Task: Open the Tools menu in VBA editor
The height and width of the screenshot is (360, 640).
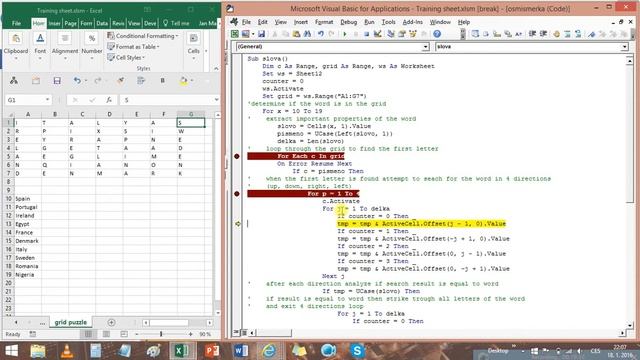Action: [x=389, y=22]
